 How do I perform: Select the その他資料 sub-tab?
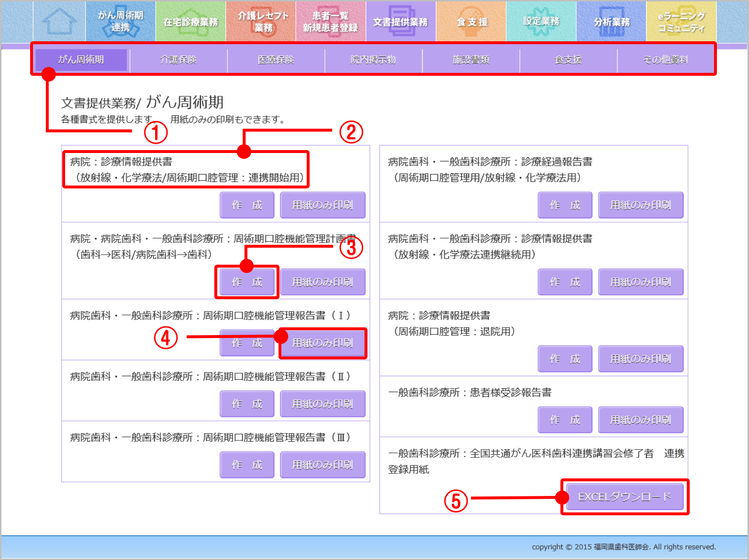click(665, 60)
